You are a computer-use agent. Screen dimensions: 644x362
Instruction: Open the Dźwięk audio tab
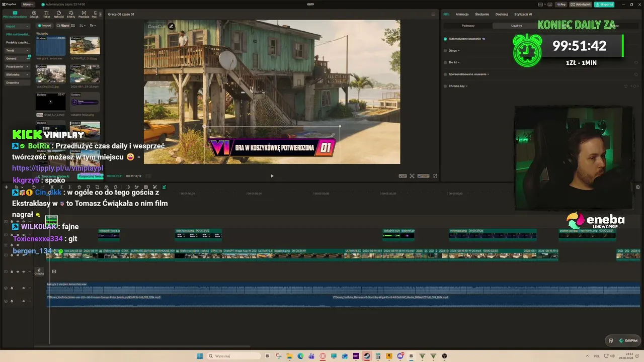click(x=34, y=14)
